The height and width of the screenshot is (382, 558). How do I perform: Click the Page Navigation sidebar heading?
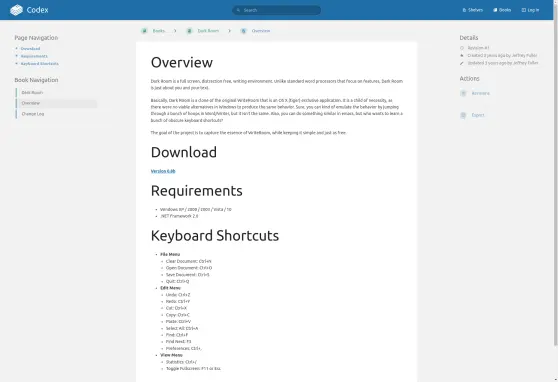pyautogui.click(x=36, y=38)
